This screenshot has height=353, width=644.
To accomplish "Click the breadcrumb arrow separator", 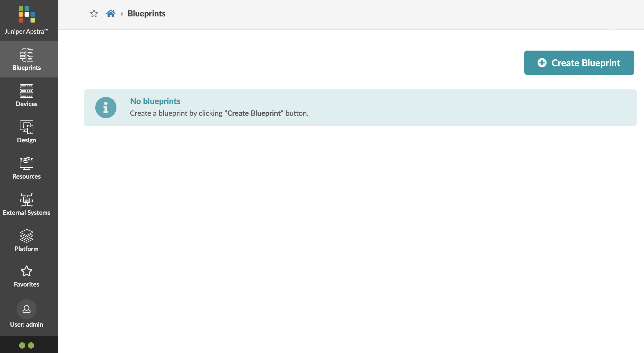I will click(122, 14).
